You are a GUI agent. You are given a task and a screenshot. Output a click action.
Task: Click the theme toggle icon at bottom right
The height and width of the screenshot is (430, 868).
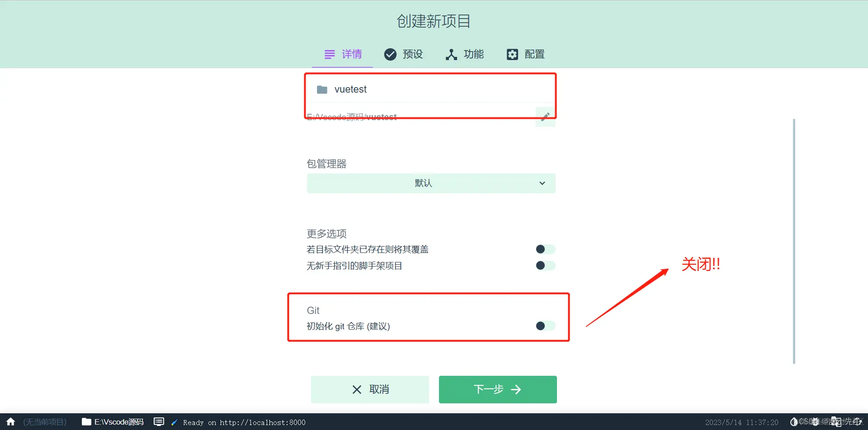(795, 421)
